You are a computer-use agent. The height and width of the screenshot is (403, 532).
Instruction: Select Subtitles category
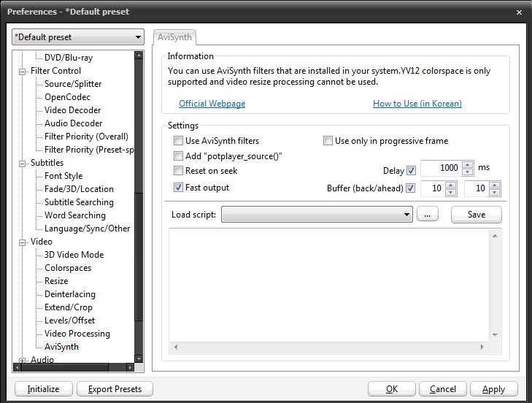tap(47, 163)
